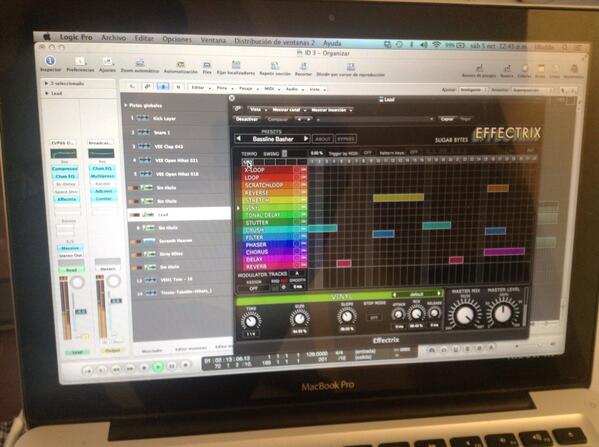This screenshot has height=447, width=599.
Task: Click the Massive instrument slot in the channel strip
Action: [70, 248]
